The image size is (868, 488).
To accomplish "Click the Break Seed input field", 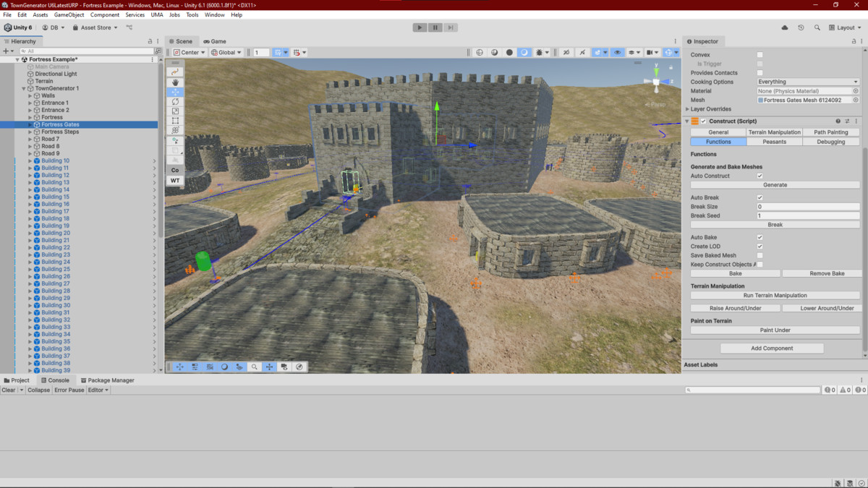I will (x=808, y=215).
